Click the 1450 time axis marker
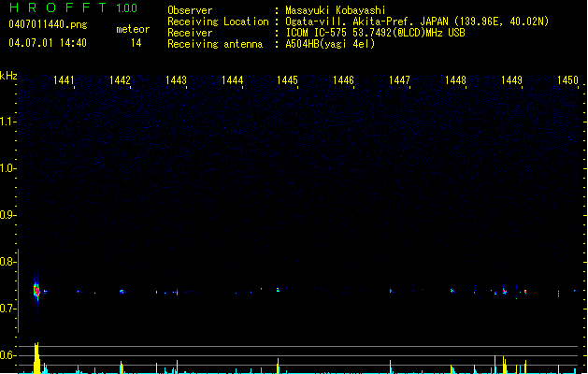Image resolution: width=588 pixels, height=374 pixels. pos(567,80)
